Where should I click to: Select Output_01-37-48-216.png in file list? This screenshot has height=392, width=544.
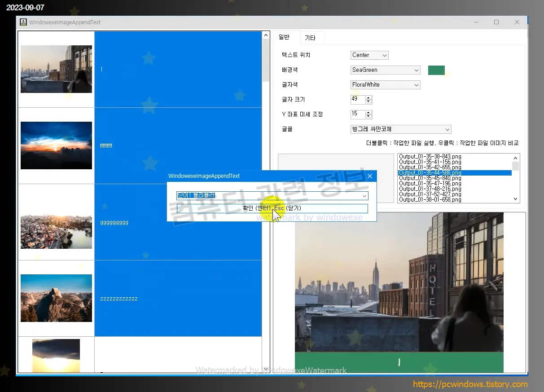[430, 189]
